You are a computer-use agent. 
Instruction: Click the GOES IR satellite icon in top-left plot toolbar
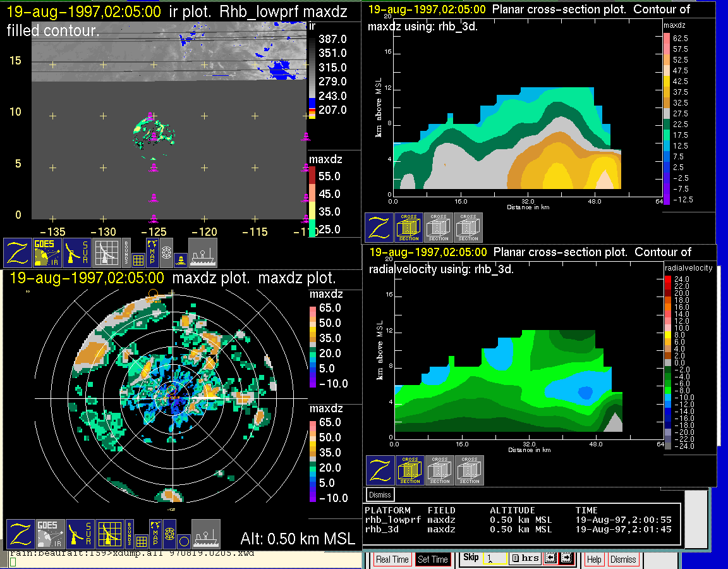(48, 253)
